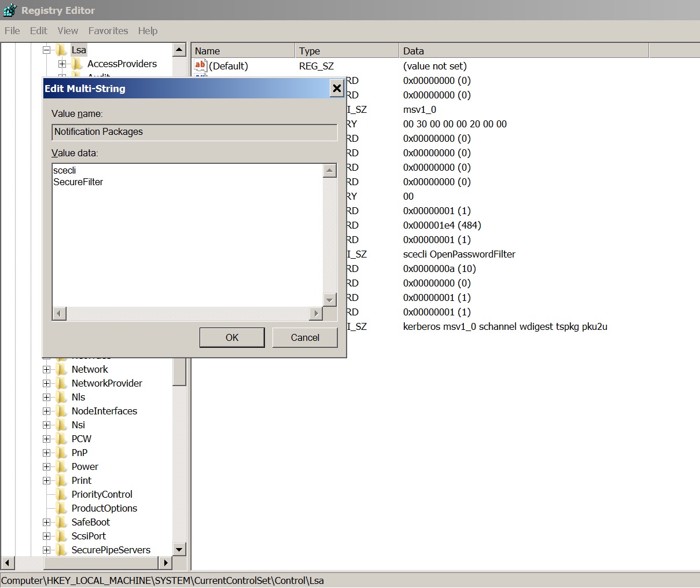Expand the SafeBoot tree node
The height and width of the screenshot is (588, 700).
pyautogui.click(x=47, y=522)
